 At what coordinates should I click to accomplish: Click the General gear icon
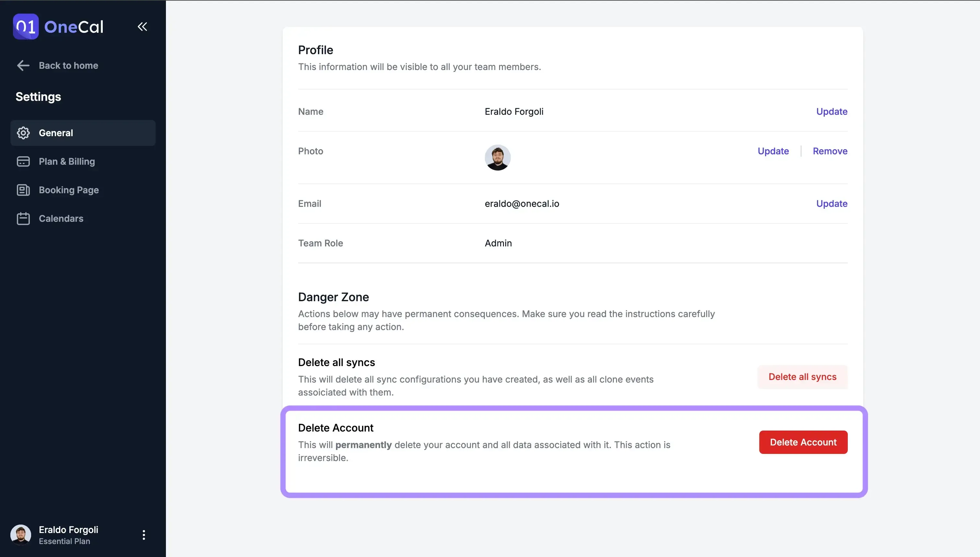click(x=23, y=133)
